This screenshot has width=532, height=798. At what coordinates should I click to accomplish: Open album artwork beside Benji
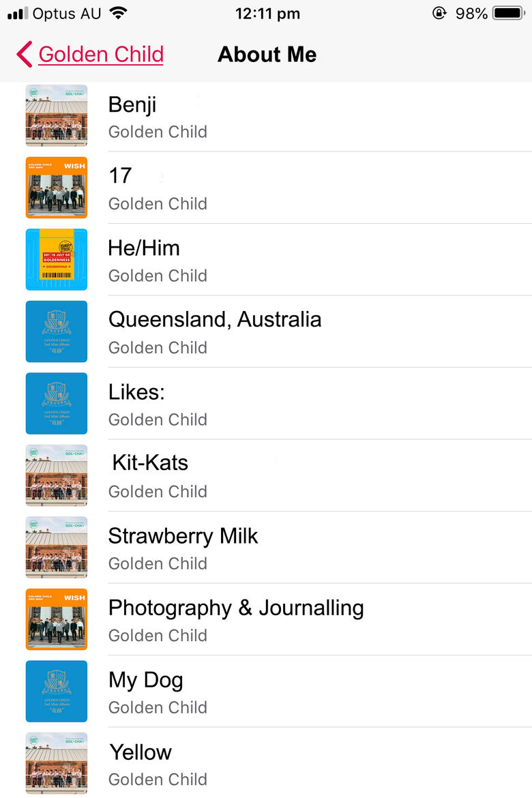coord(57,115)
